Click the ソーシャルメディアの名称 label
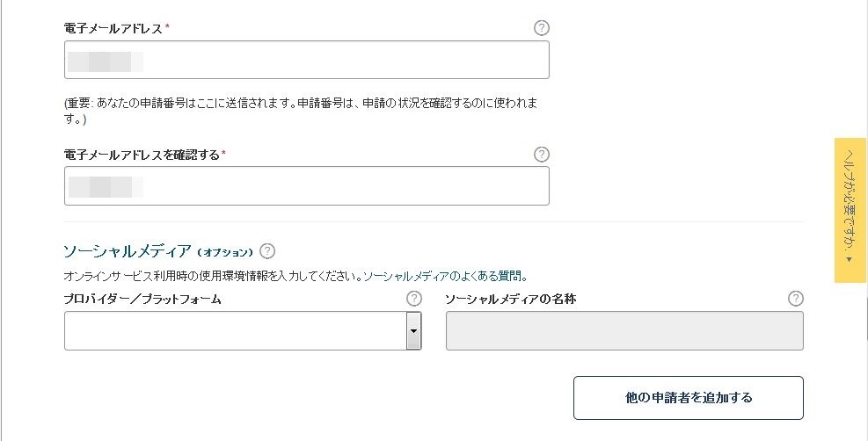 (510, 300)
